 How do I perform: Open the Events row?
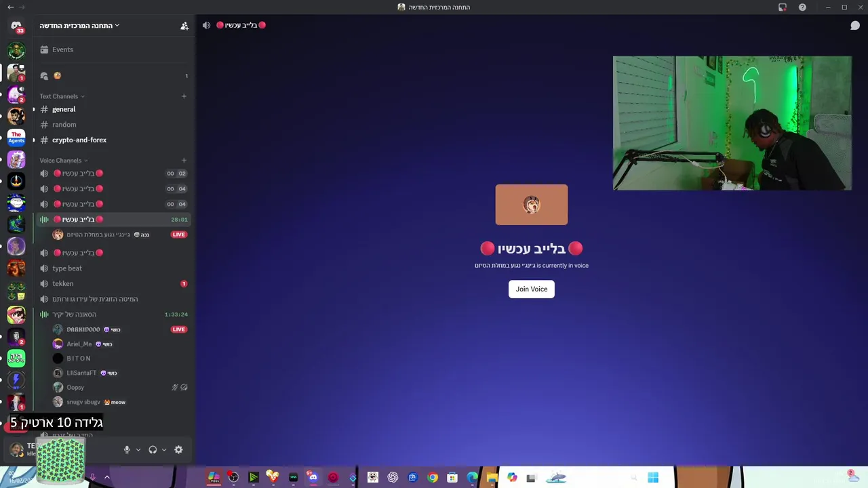(113, 49)
